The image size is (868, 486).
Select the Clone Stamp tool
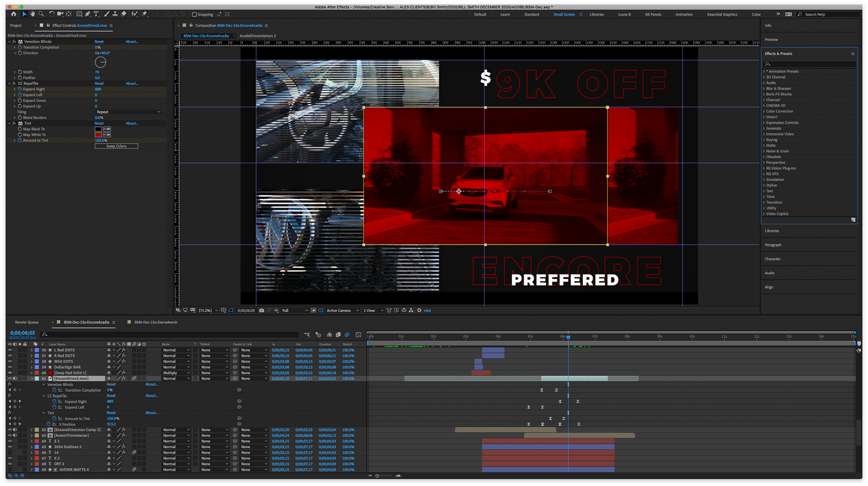pos(115,14)
